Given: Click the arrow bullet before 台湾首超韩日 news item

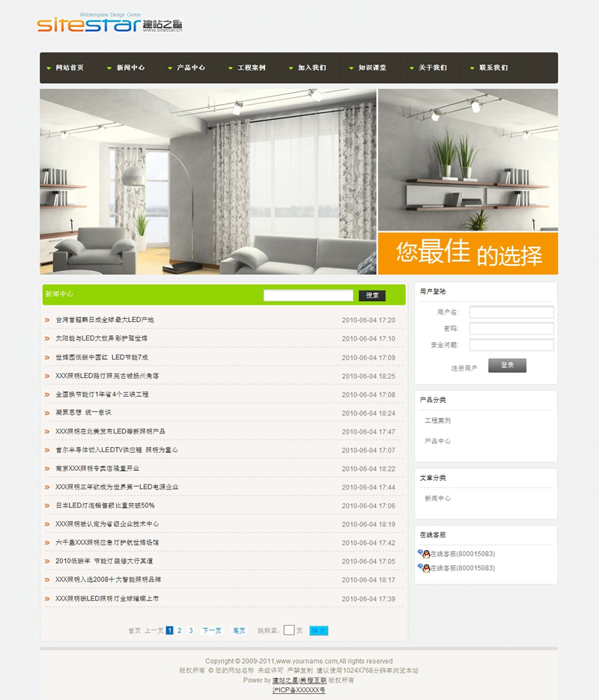Looking at the screenshot, I should 47,320.
